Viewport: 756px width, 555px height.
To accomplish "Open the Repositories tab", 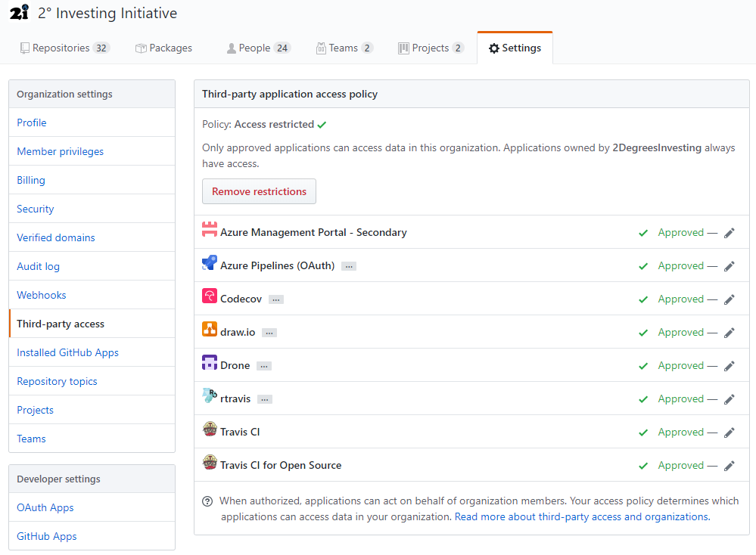I will tap(65, 48).
